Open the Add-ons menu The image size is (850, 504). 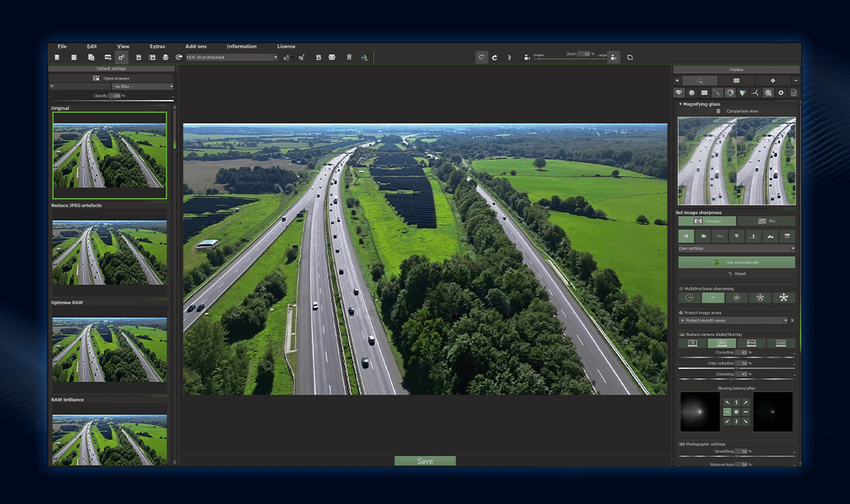pyautogui.click(x=196, y=47)
